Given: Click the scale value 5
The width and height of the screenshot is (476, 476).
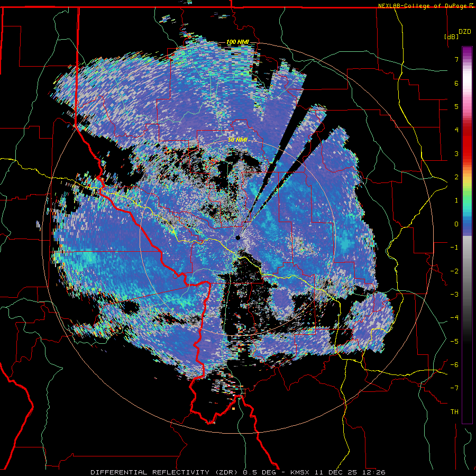Looking at the screenshot, I should [456, 106].
